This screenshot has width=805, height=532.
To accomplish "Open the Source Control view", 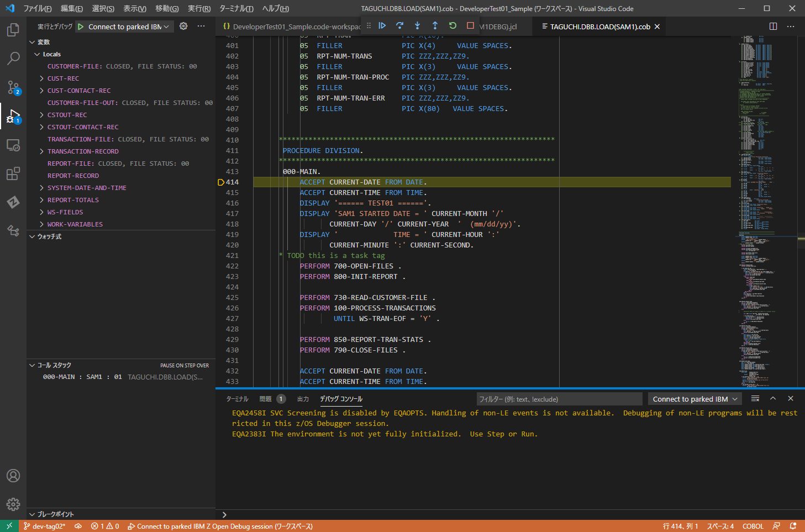I will [13, 87].
